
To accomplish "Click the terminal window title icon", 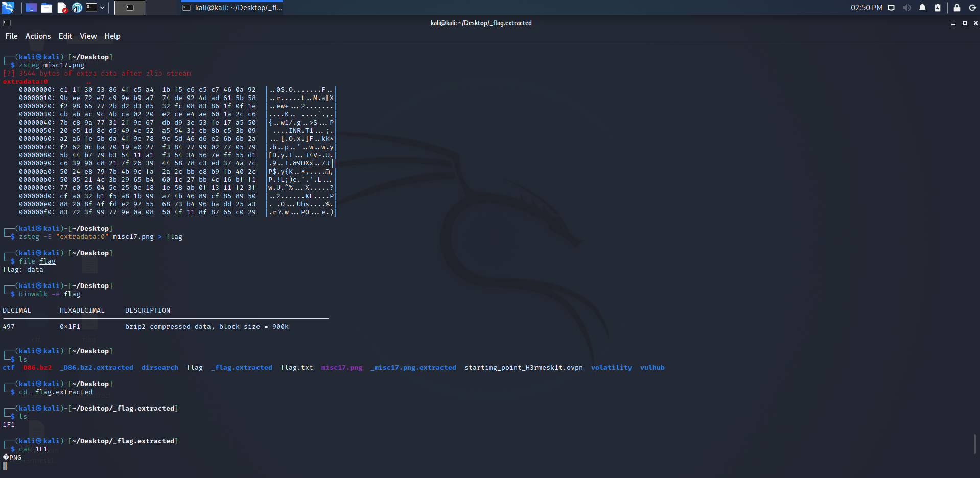I will click(x=7, y=23).
